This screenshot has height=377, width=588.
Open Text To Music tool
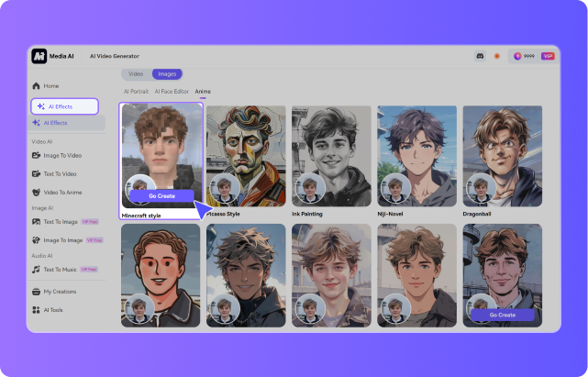click(61, 269)
